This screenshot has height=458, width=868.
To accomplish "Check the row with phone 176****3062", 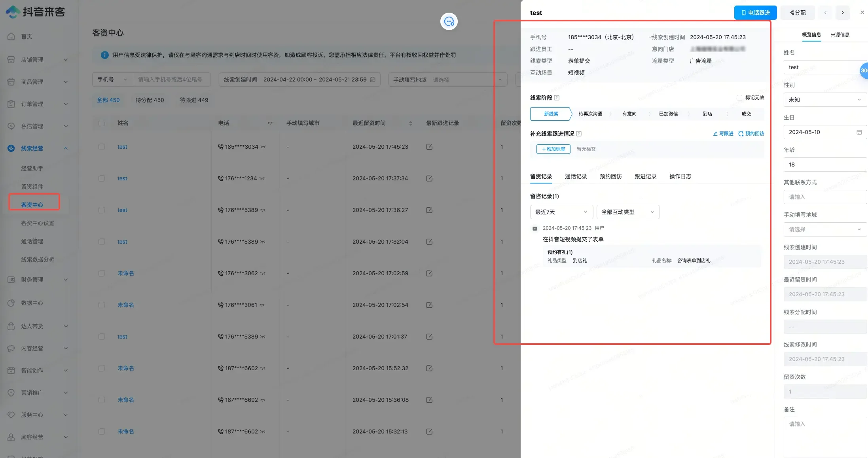I will click(102, 273).
